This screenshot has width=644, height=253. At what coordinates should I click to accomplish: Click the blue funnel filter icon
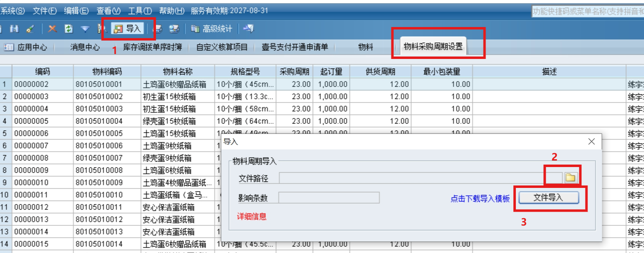pos(85,29)
